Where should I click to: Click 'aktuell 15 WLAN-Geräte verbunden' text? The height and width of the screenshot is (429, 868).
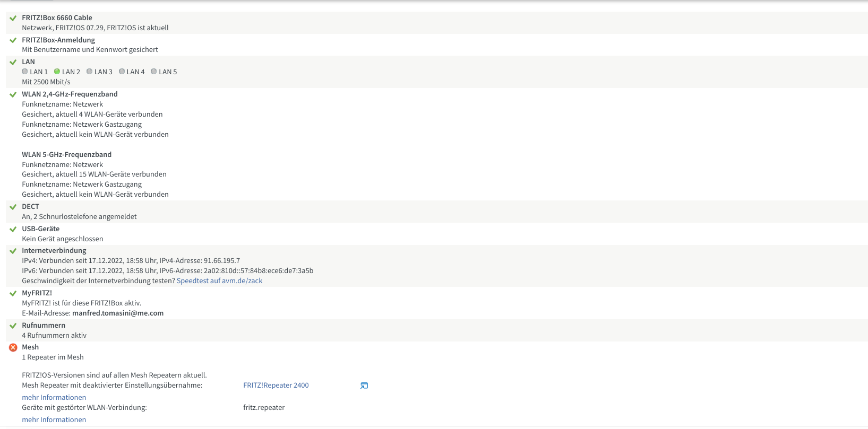tap(111, 174)
